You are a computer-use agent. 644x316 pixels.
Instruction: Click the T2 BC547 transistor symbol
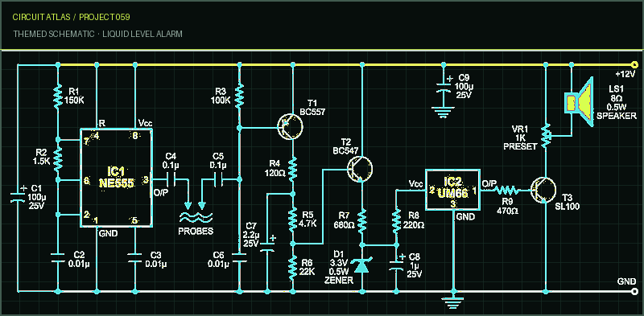pos(360,169)
